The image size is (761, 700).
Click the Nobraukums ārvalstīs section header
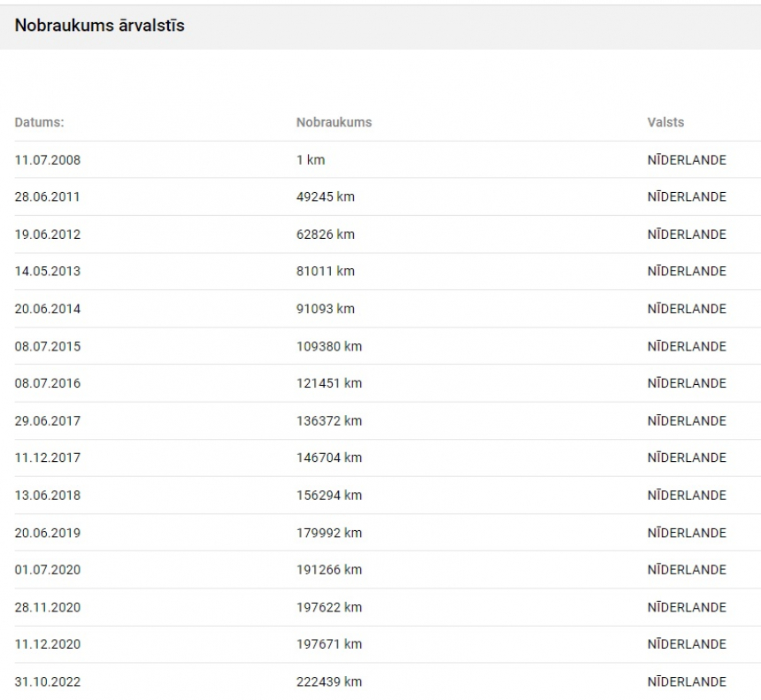[x=99, y=26]
